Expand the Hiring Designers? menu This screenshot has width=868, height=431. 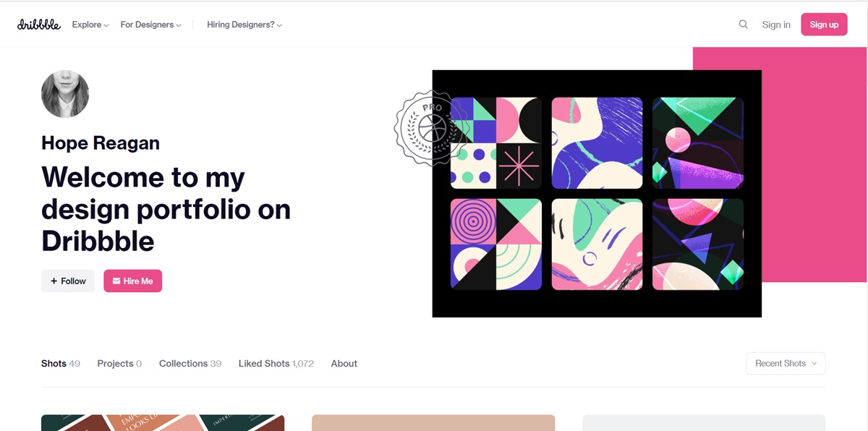click(244, 25)
